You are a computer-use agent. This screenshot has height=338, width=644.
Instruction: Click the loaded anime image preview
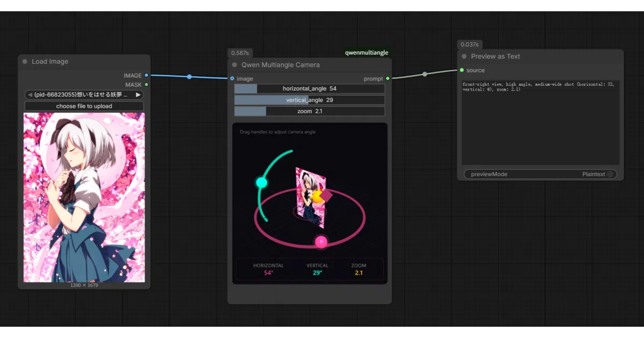pos(84,197)
